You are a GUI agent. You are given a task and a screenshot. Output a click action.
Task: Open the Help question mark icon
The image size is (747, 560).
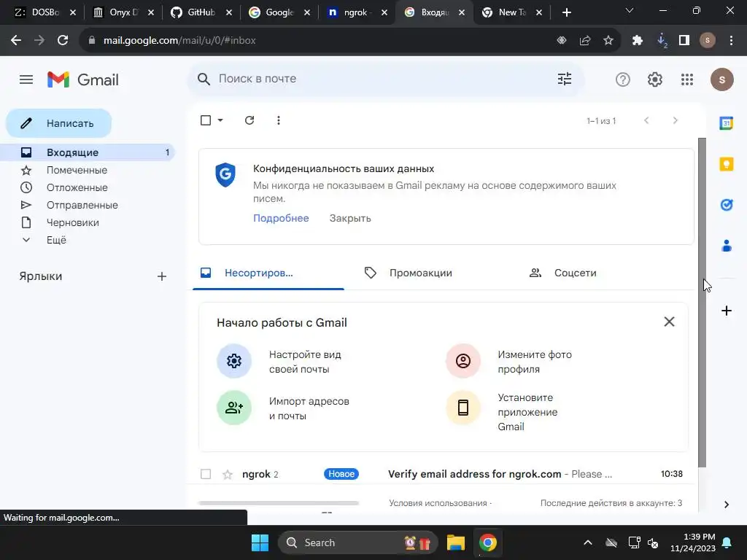[x=623, y=79]
